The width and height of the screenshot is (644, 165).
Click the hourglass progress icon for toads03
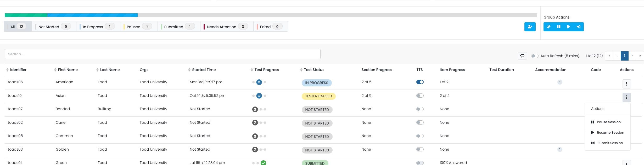coord(255,150)
